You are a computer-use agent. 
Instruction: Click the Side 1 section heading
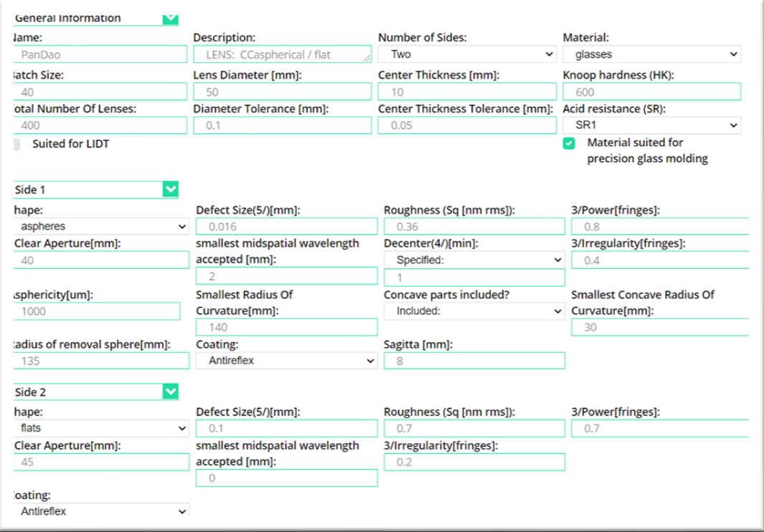coord(30,189)
